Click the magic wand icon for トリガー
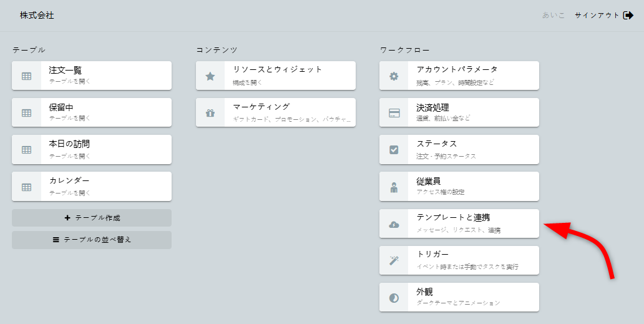644x324 pixels. (x=394, y=261)
